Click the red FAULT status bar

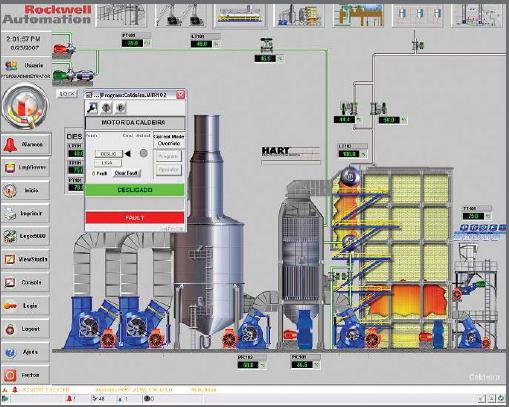click(135, 218)
